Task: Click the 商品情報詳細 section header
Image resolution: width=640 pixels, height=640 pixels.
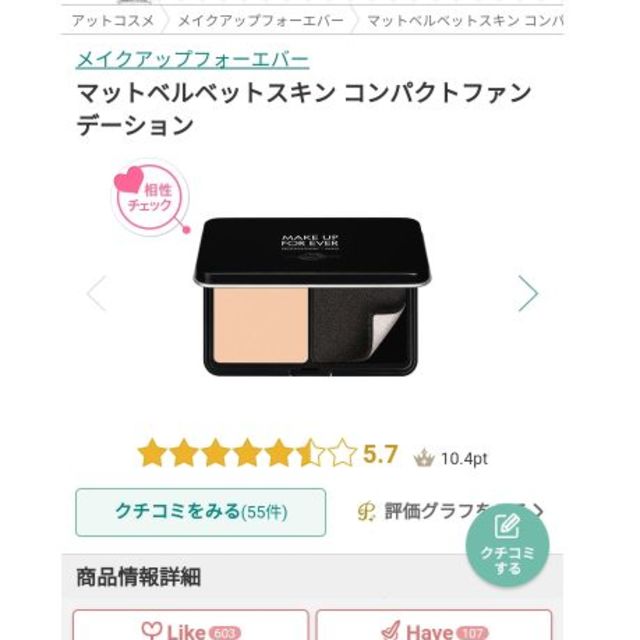Action: click(x=138, y=577)
